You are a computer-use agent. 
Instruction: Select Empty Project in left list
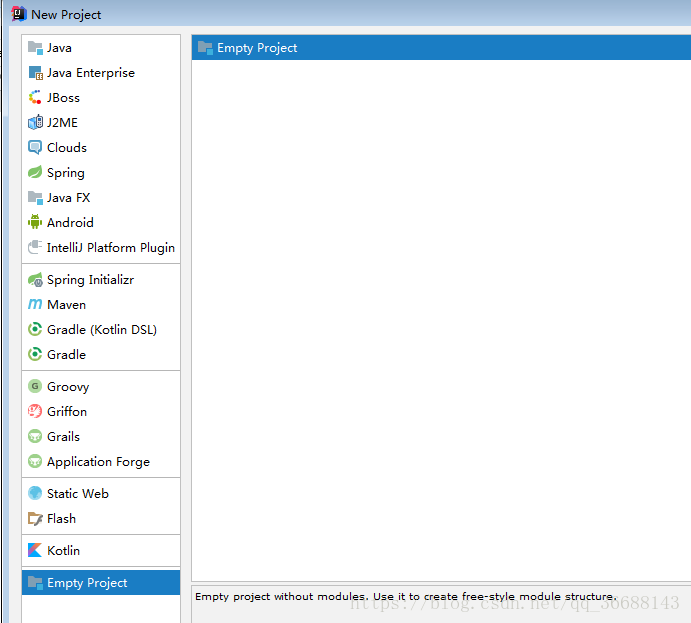[101, 582]
